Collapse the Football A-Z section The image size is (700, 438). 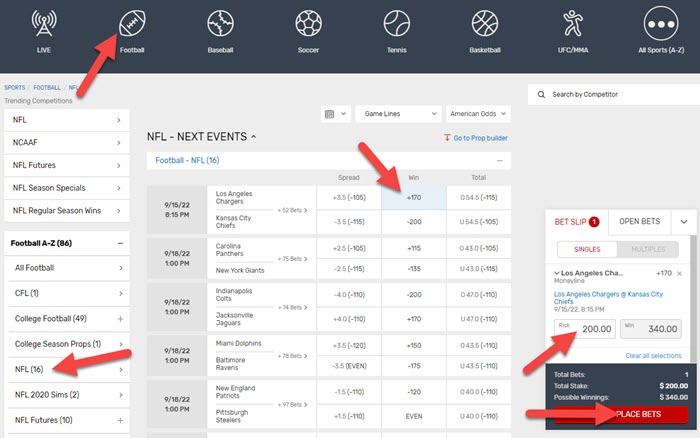tap(120, 243)
